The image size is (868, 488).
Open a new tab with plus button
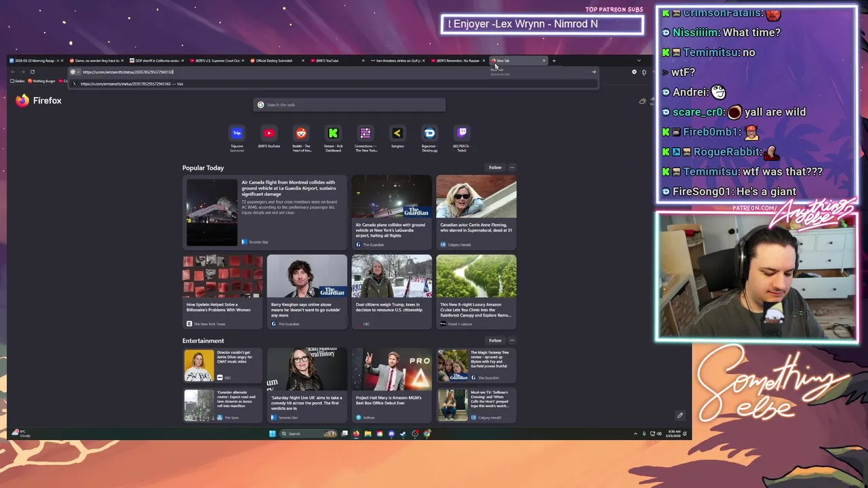point(553,61)
